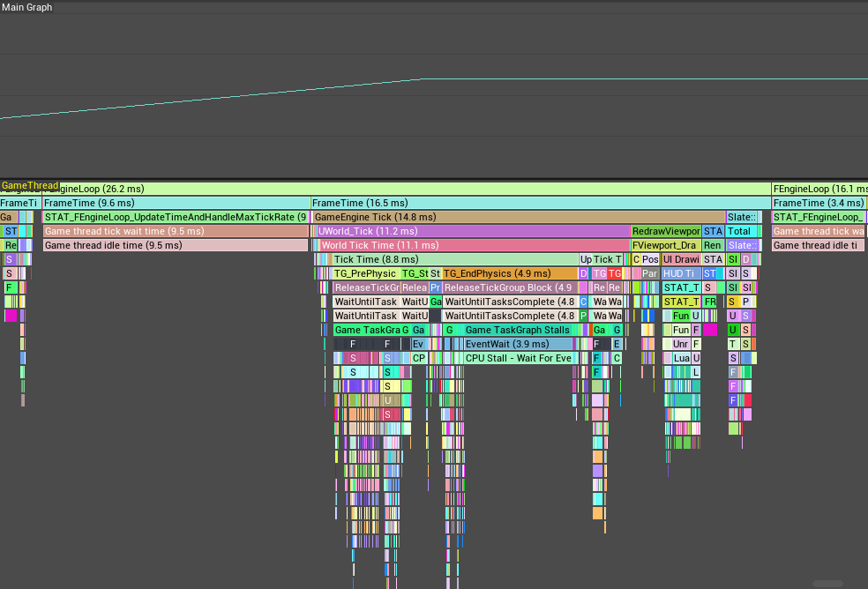Select the ReleaseTickGr event bar
This screenshot has width=868, height=589.
tap(366, 287)
